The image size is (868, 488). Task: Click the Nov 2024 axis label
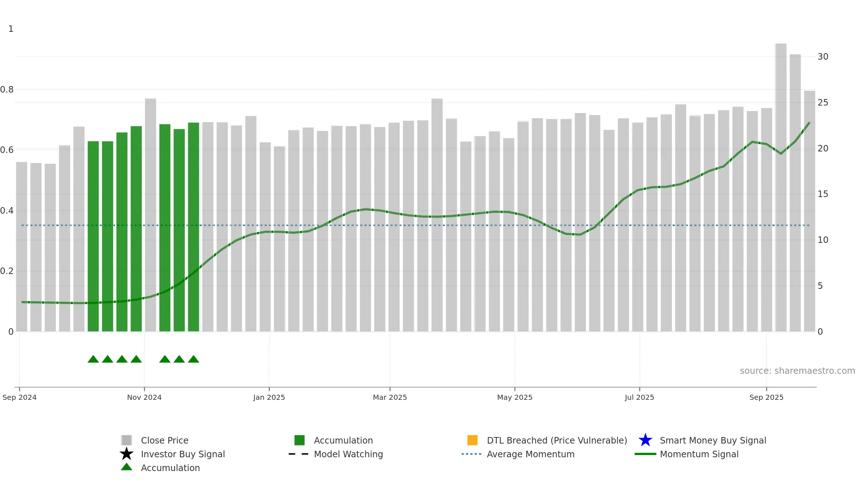pos(144,397)
